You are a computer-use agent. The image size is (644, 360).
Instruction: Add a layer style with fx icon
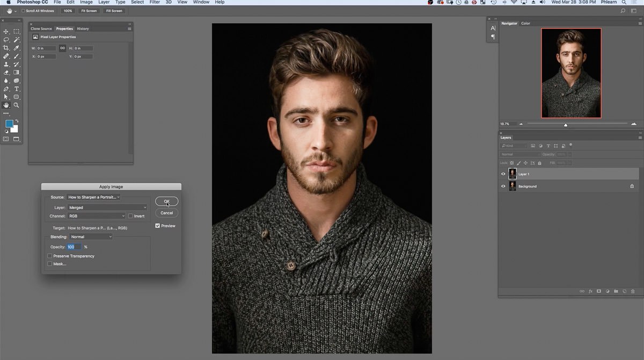[590, 291]
